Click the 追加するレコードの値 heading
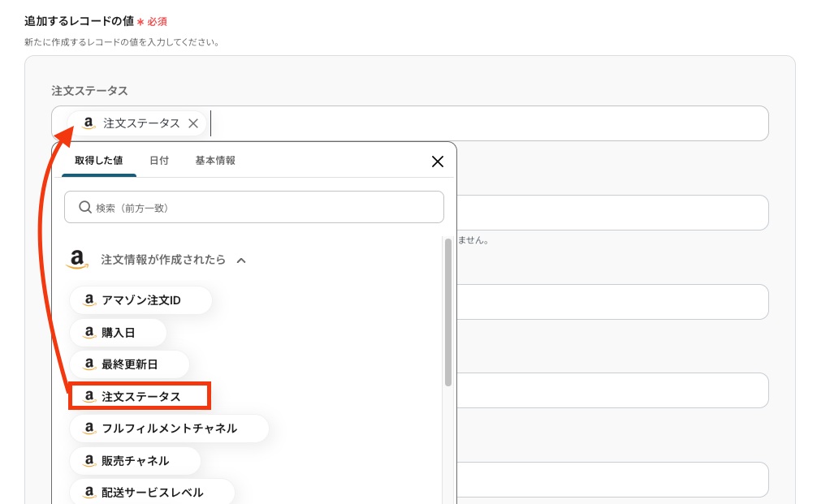 (80, 21)
